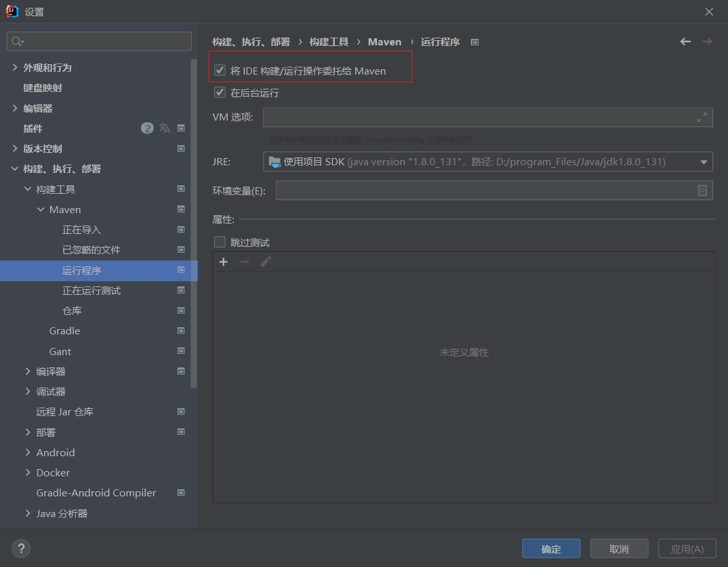The image size is (728, 567).
Task: Click the project-level icon in the 正在运行测试 row
Action: pos(181,290)
